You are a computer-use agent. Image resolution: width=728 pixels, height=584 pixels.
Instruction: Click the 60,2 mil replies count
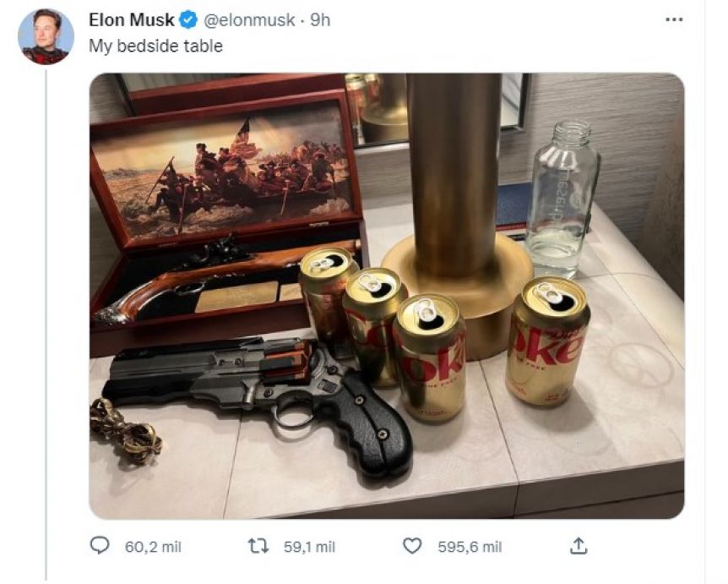pos(153,547)
